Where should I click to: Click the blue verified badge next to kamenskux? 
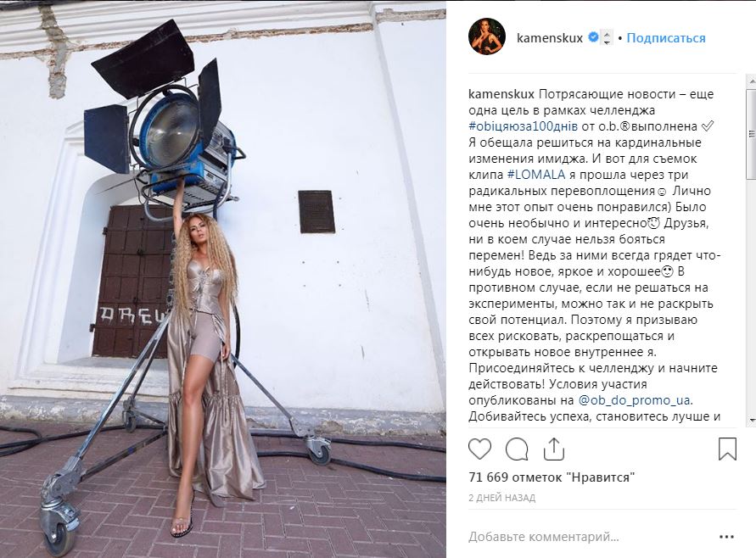594,37
